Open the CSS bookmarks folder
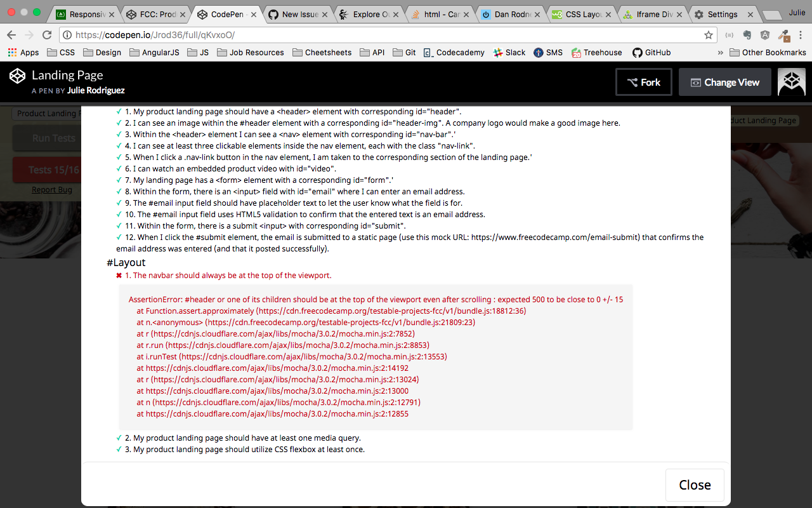 tap(61, 53)
